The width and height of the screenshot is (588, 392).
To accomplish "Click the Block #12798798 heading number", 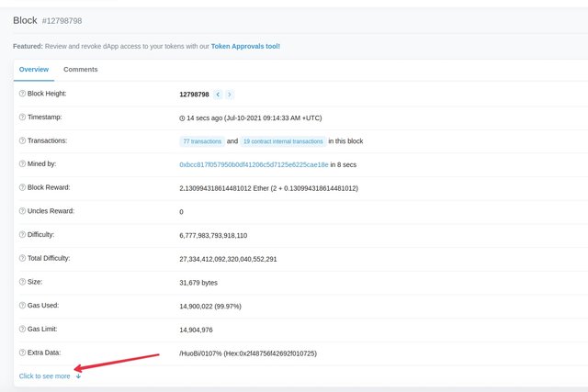I will [62, 21].
